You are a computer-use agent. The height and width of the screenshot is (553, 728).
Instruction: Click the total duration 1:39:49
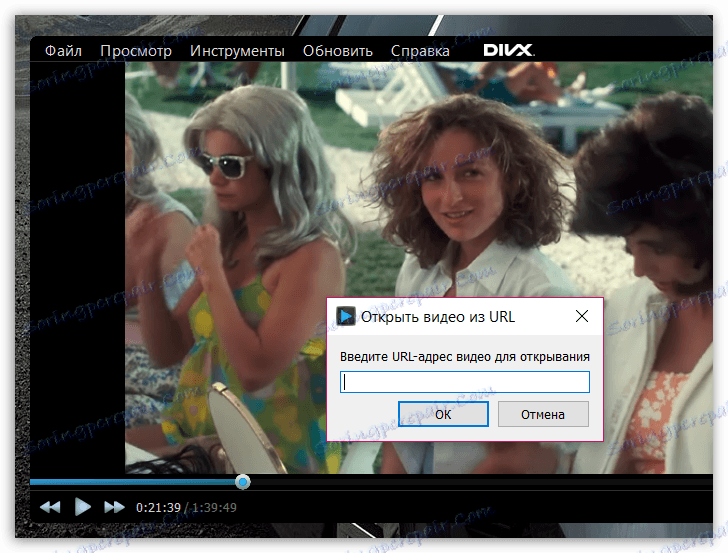[x=214, y=507]
